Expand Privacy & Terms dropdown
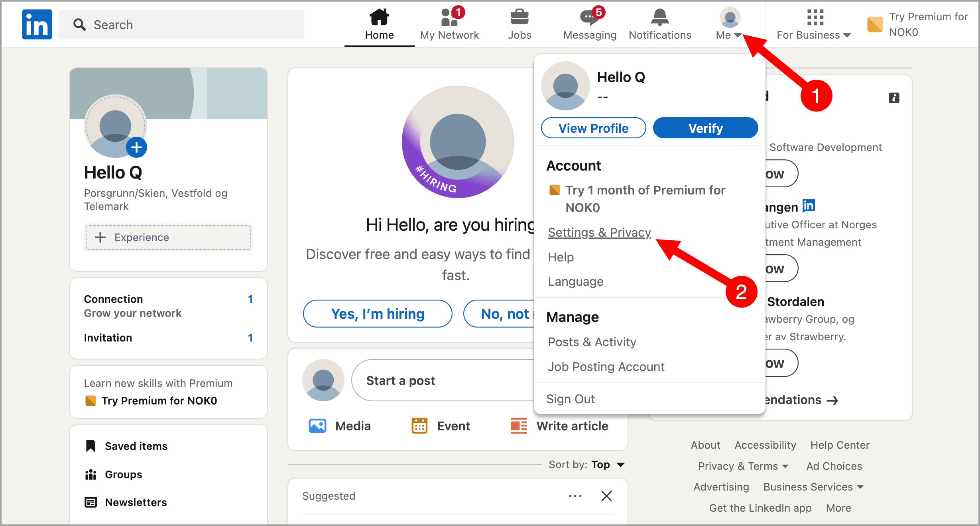 (x=743, y=466)
